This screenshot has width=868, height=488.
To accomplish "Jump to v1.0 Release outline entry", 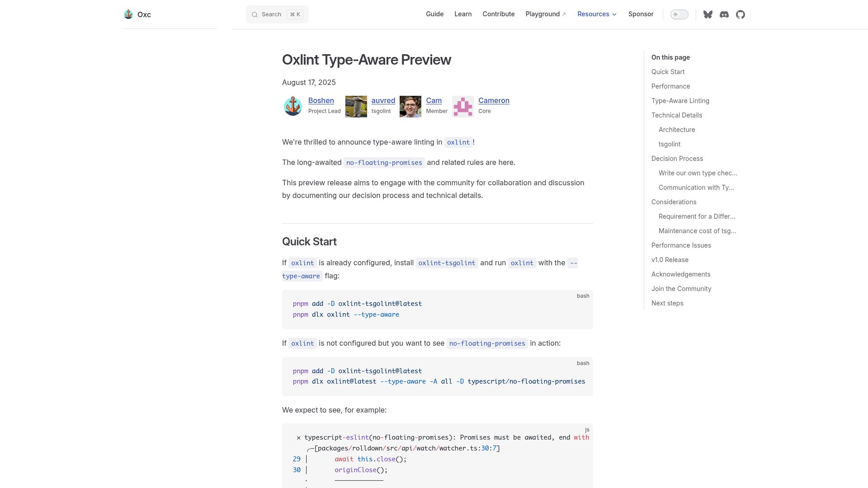I will pyautogui.click(x=670, y=260).
